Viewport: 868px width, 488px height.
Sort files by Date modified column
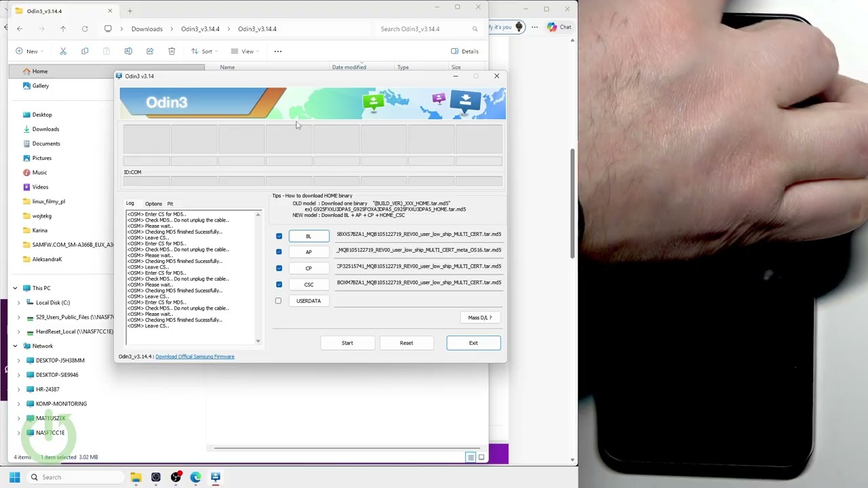coord(349,67)
